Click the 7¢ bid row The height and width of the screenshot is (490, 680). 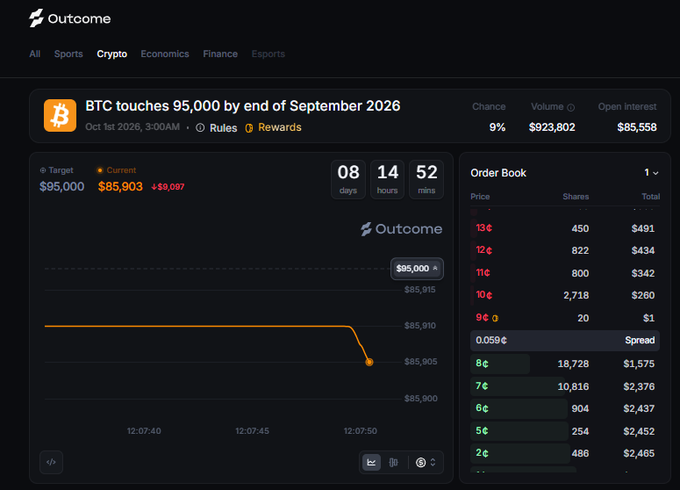tap(565, 386)
